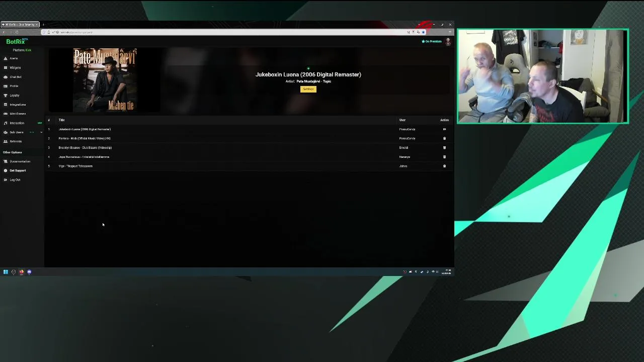Open the Windows Start button

pyautogui.click(x=6, y=272)
